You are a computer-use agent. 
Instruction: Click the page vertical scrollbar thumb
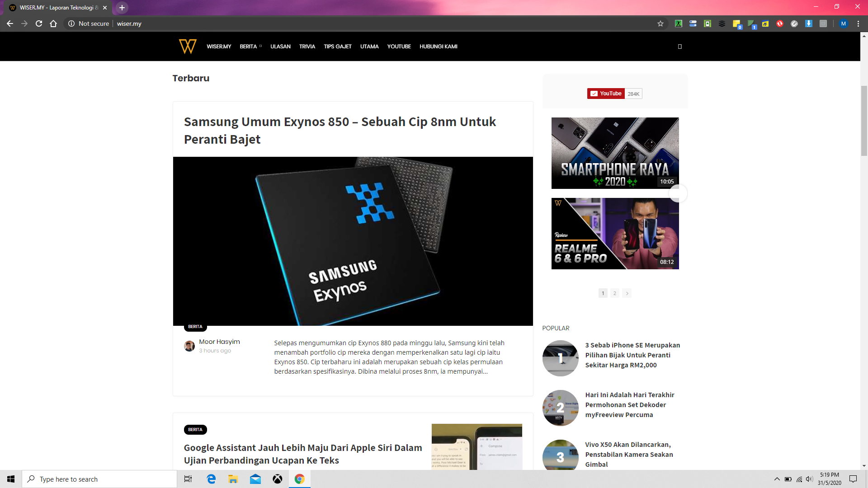[x=864, y=120]
